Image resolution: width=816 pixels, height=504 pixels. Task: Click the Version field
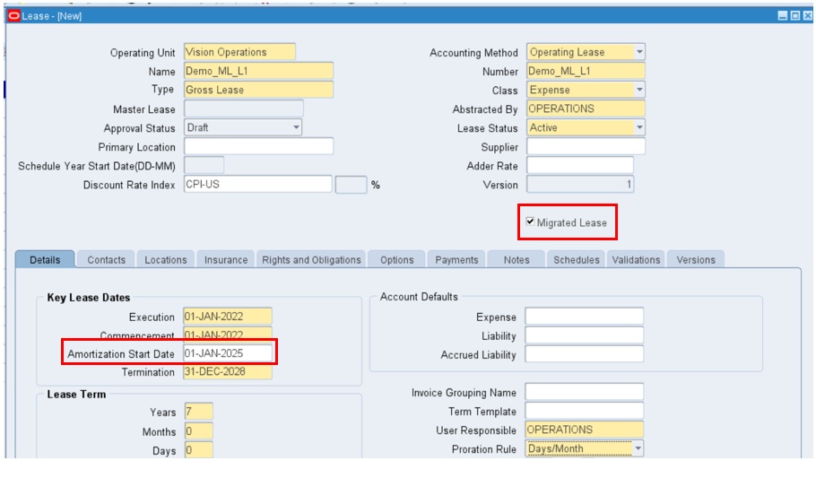[580, 185]
